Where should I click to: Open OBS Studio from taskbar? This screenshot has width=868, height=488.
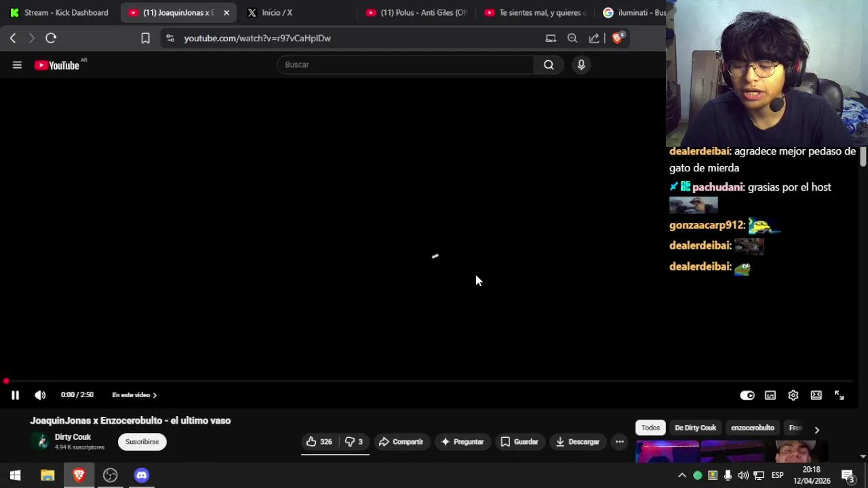pos(110,475)
